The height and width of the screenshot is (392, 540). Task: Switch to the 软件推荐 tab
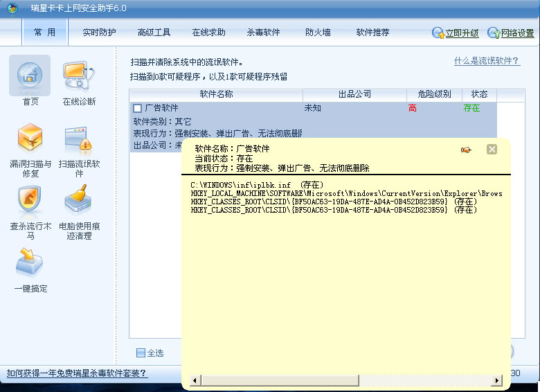point(372,33)
